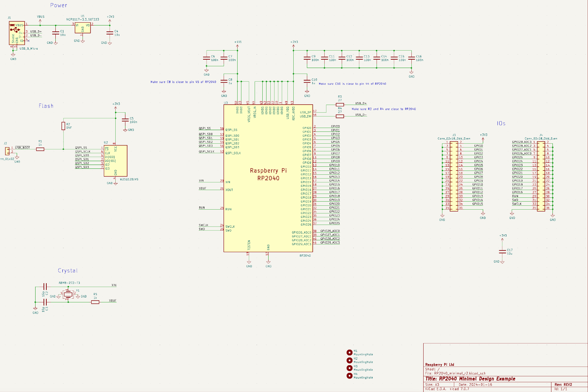This screenshot has height=392, width=588.
Task: Select resistor R4 on the USB_D- line
Action: [340, 116]
